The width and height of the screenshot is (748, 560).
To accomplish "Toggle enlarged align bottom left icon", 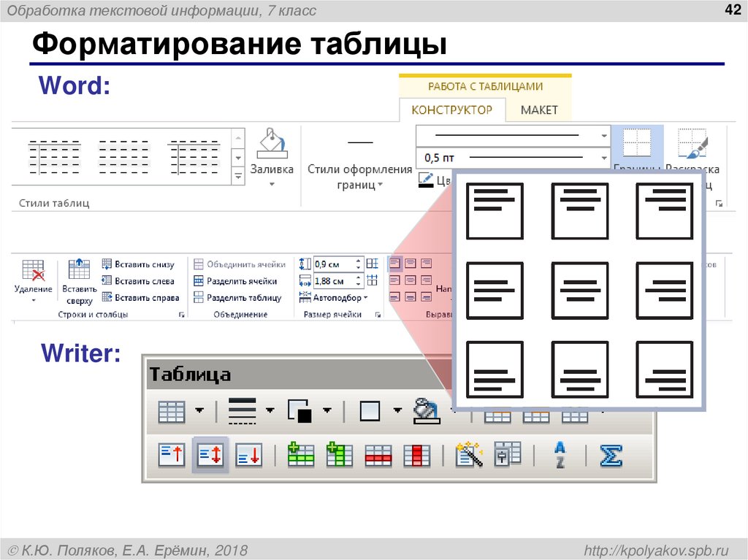I will pyautogui.click(x=495, y=369).
